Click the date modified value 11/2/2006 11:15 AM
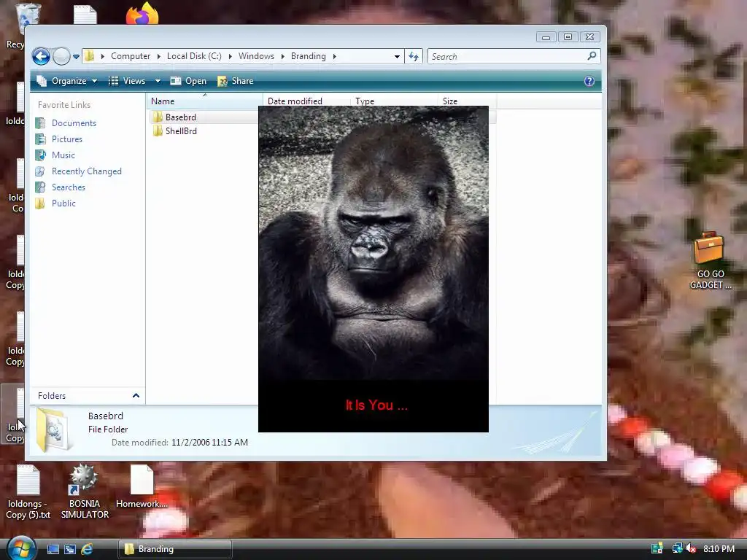This screenshot has width=747, height=560. (209, 443)
